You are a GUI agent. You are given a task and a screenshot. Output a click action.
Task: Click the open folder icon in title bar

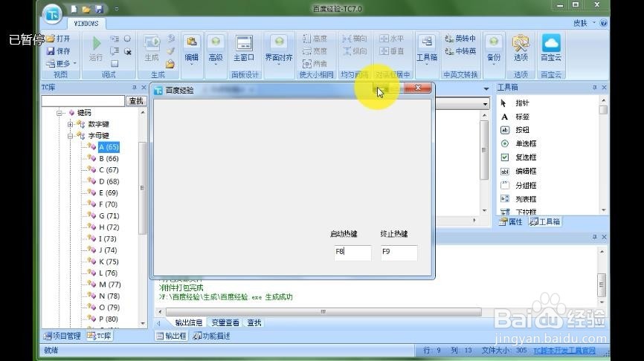pos(86,9)
